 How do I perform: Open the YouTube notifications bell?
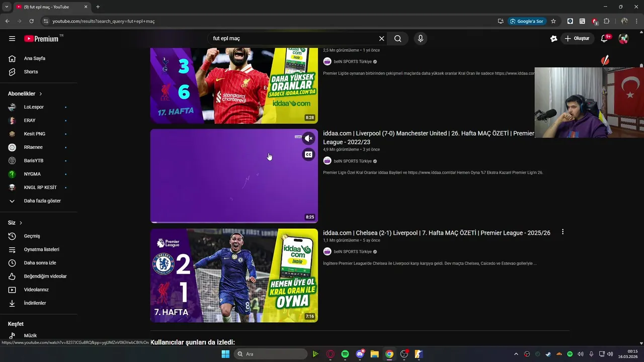click(605, 39)
